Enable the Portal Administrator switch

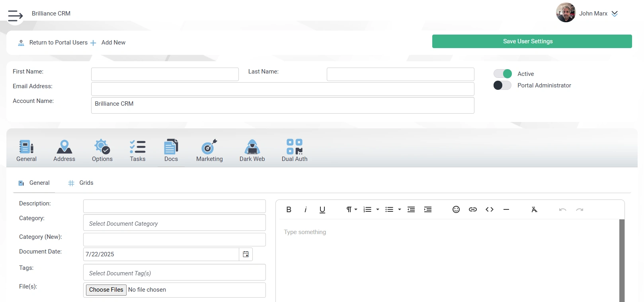pos(503,85)
